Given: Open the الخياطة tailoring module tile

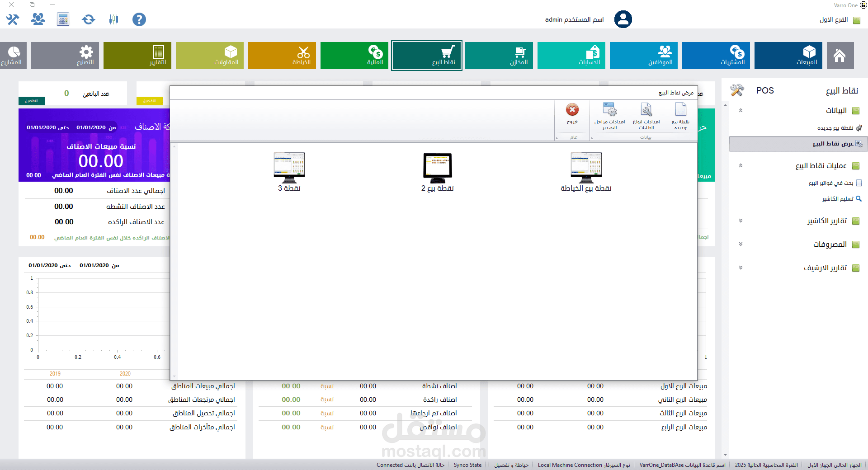Looking at the screenshot, I should point(282,56).
